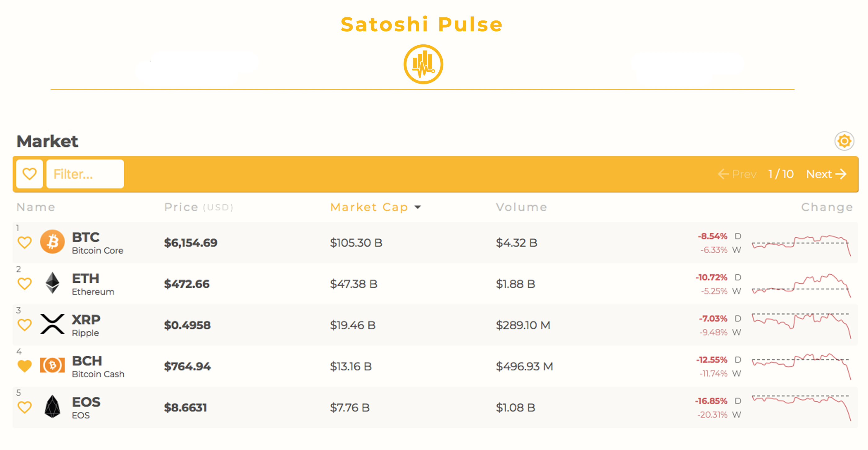Click the Bitcoin Core coin icon
Screen dimensions: 868x450
click(x=52, y=241)
